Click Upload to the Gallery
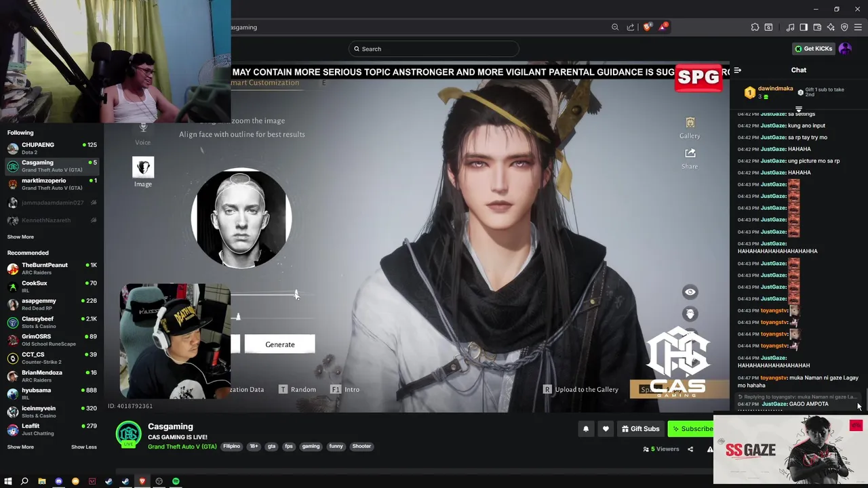 pos(581,389)
